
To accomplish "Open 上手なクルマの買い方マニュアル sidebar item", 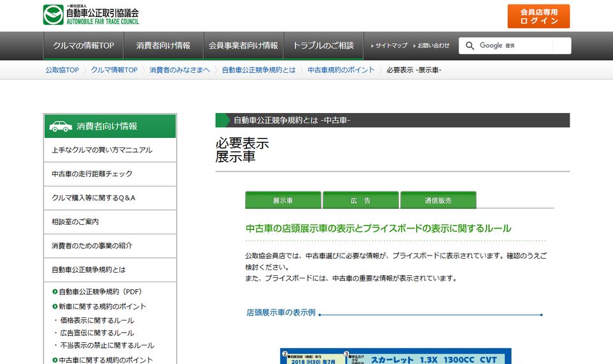I will click(110, 150).
